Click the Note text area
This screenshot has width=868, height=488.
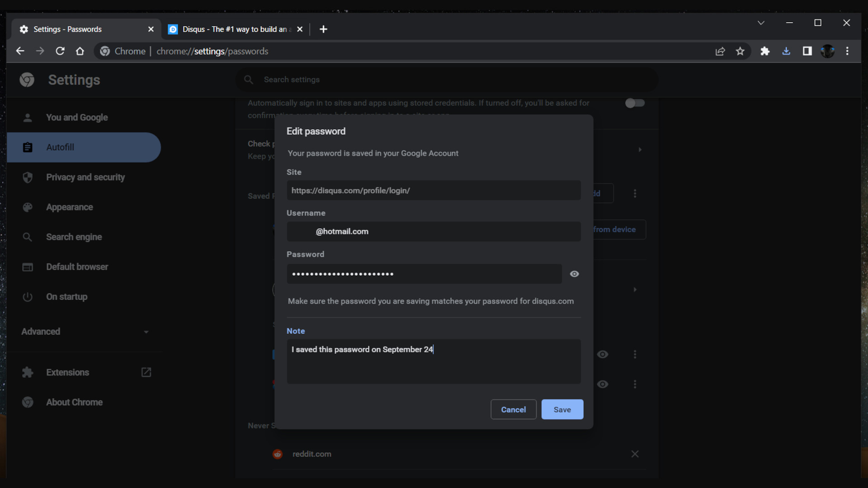click(x=434, y=361)
